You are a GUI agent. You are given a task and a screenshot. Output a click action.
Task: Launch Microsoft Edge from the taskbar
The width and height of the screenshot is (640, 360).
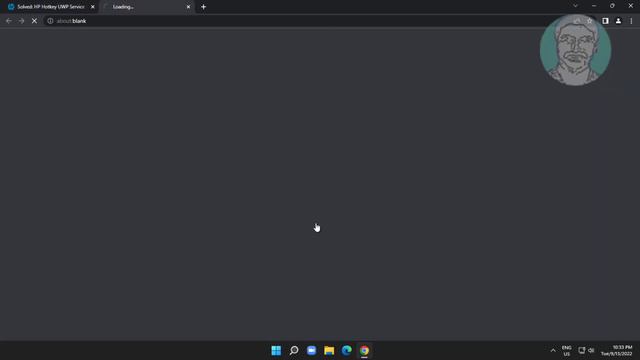click(347, 351)
